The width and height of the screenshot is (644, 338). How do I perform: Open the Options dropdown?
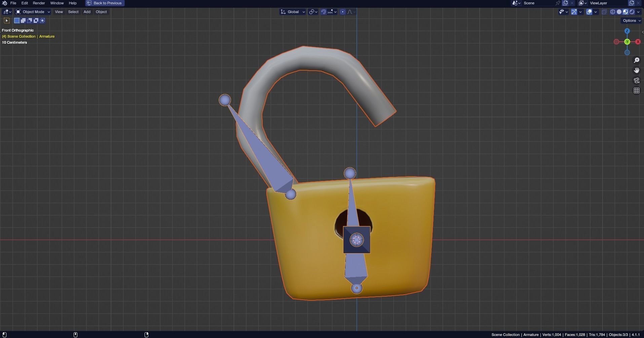click(632, 21)
